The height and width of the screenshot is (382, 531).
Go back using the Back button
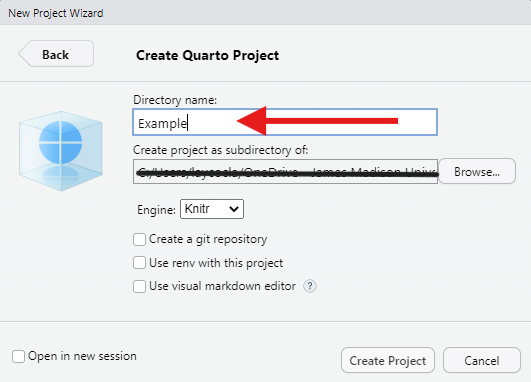click(56, 54)
